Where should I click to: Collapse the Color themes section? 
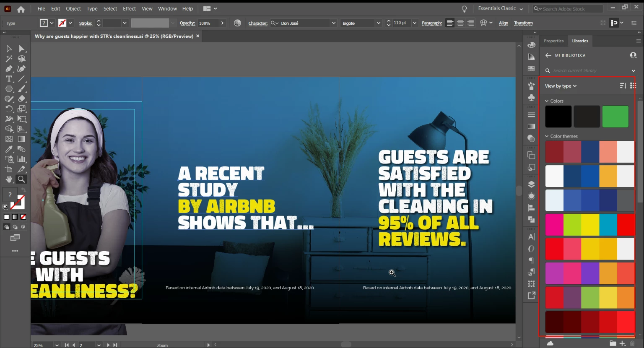pyautogui.click(x=547, y=136)
